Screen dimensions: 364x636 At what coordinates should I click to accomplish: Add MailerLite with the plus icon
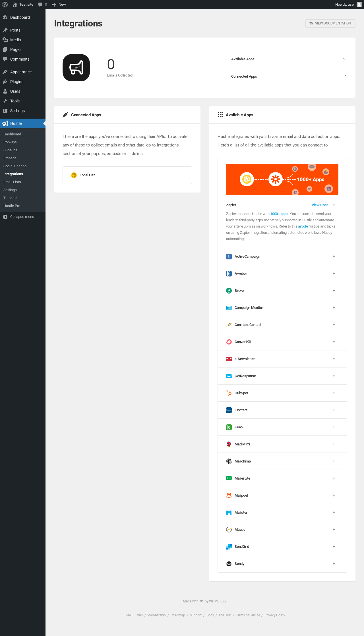click(334, 478)
